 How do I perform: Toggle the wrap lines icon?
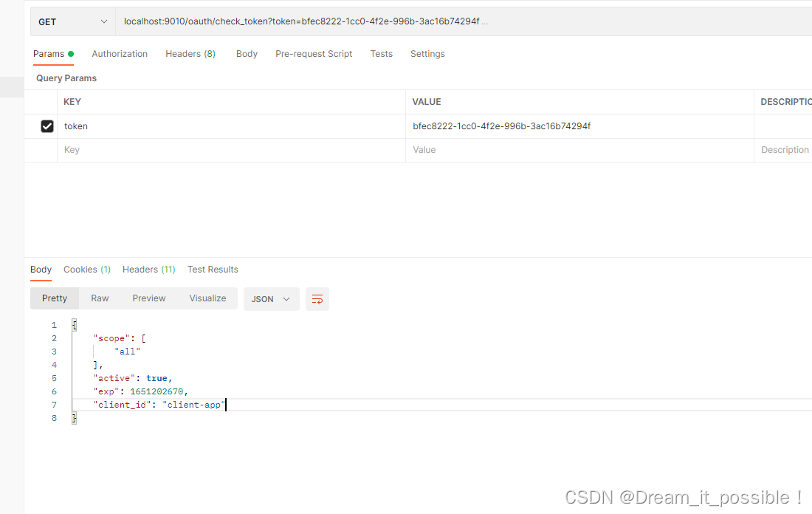(317, 299)
